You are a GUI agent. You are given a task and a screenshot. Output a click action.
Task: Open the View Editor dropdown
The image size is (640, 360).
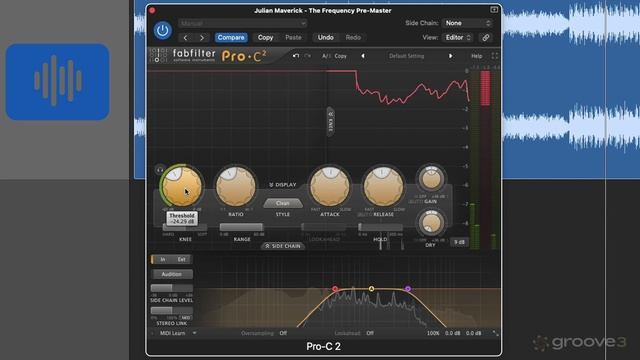458,38
